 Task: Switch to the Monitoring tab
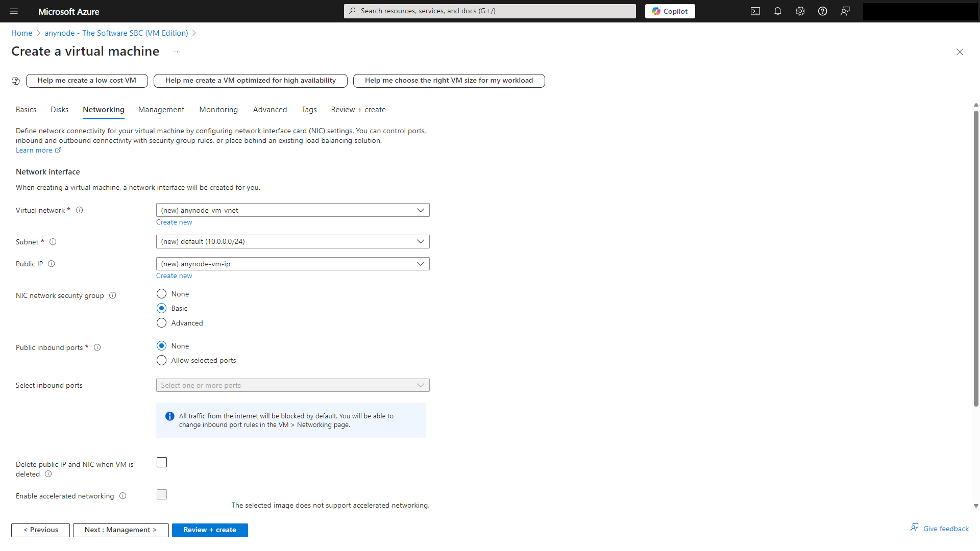[x=218, y=110]
